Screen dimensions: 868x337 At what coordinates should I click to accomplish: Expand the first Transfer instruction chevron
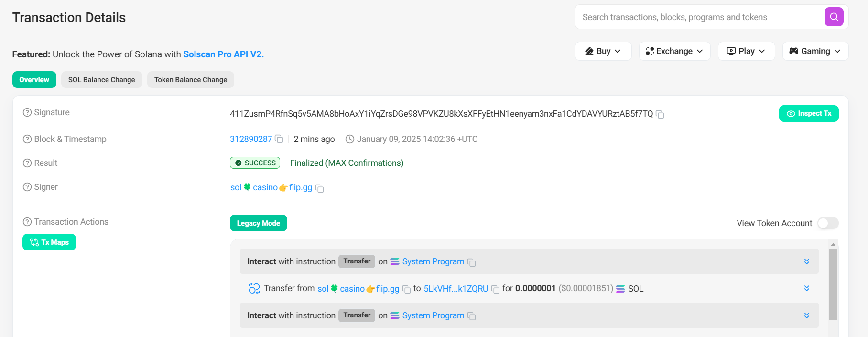(807, 261)
